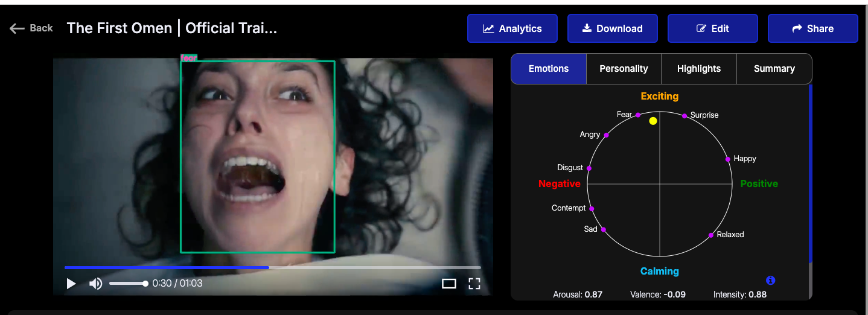Click the Edit button

pos(713,28)
